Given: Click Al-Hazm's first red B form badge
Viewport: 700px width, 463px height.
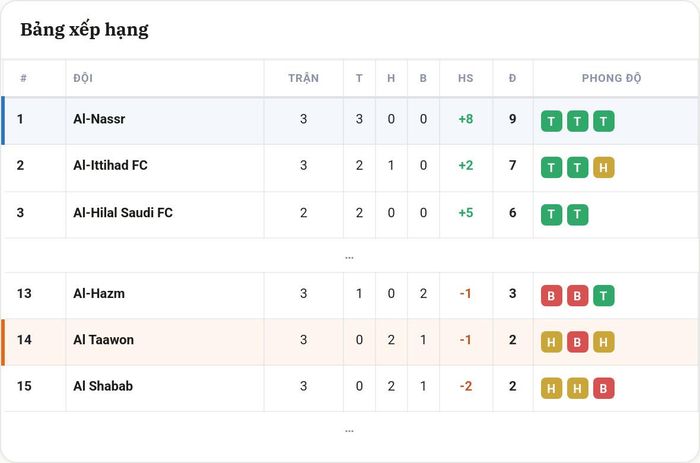Looking at the screenshot, I should pos(551,296).
